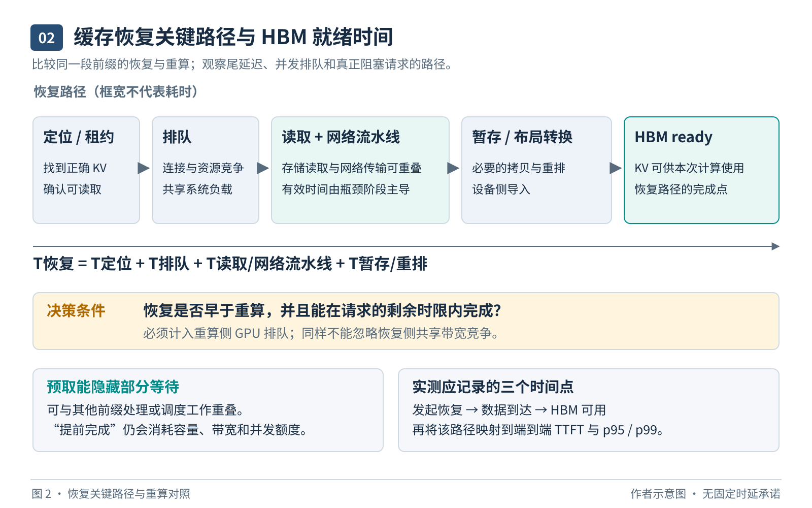Click the line 存储读取与网络传输可重叠
812x508 pixels.
(352, 168)
